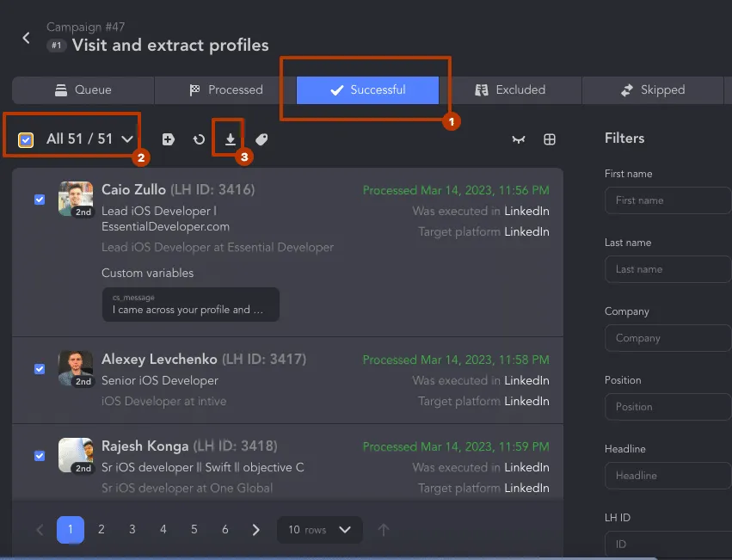Go to page 5

[x=194, y=529]
